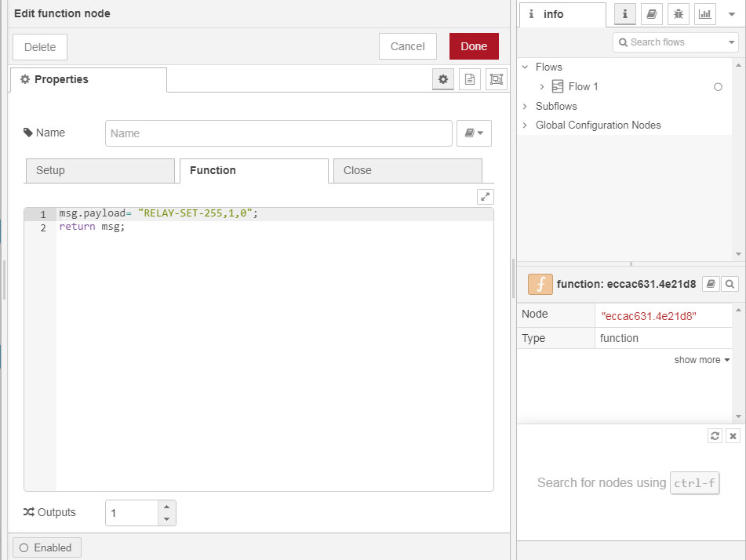Expand the Subflows section

coord(526,106)
